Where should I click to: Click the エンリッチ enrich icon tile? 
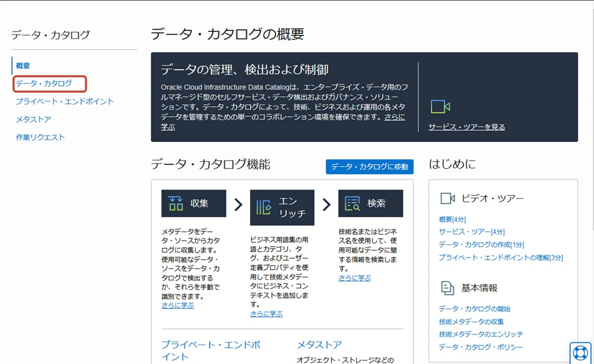click(282, 208)
